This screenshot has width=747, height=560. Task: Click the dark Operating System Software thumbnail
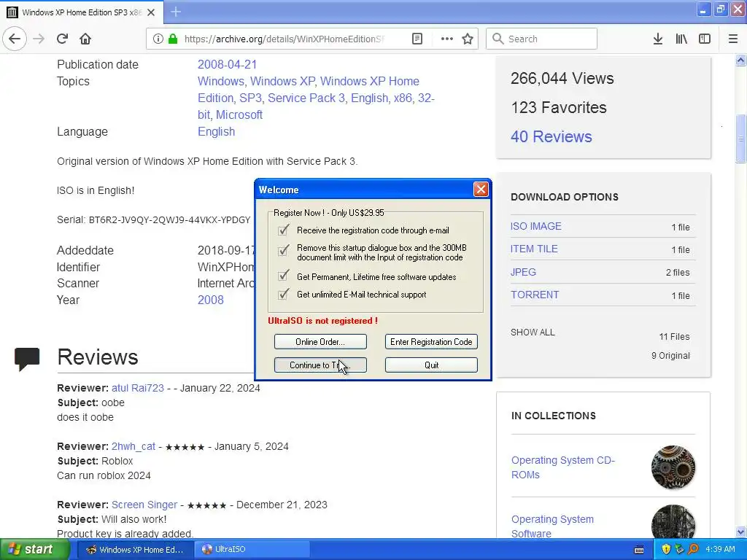point(673,522)
